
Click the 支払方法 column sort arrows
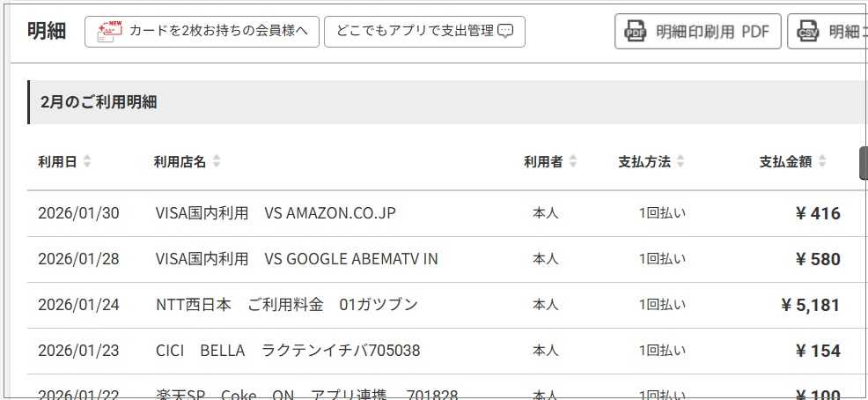point(680,162)
